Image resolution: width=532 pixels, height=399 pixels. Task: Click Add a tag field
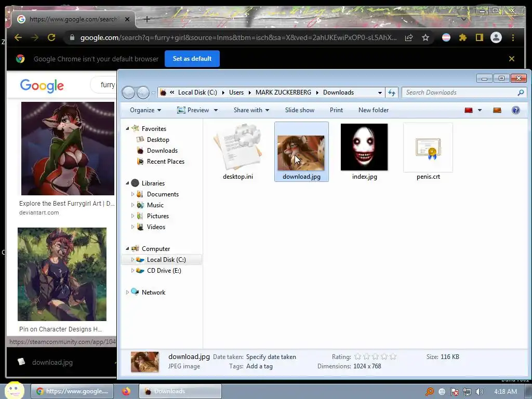pos(259,366)
